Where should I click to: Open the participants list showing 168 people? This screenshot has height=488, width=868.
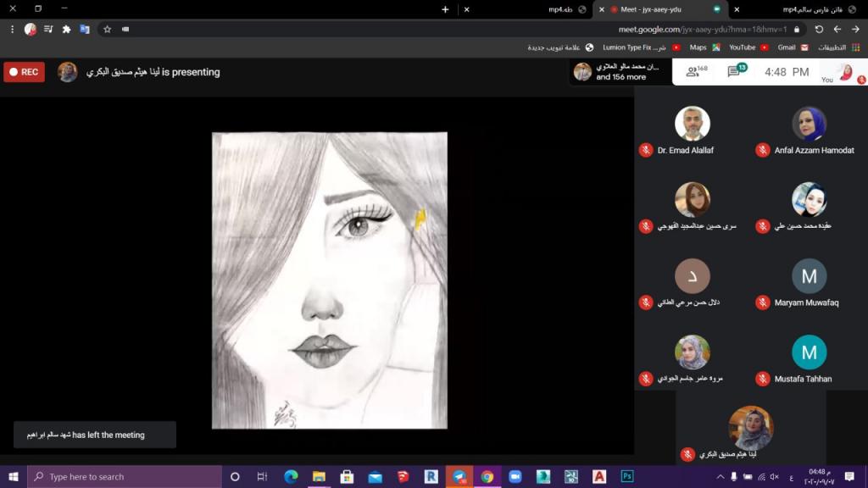[x=696, y=72]
